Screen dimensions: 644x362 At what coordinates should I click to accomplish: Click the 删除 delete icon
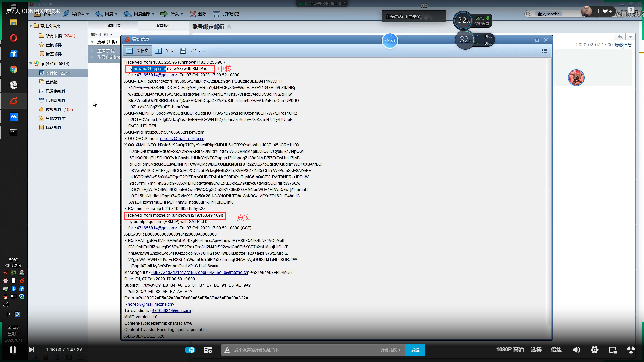[193, 14]
